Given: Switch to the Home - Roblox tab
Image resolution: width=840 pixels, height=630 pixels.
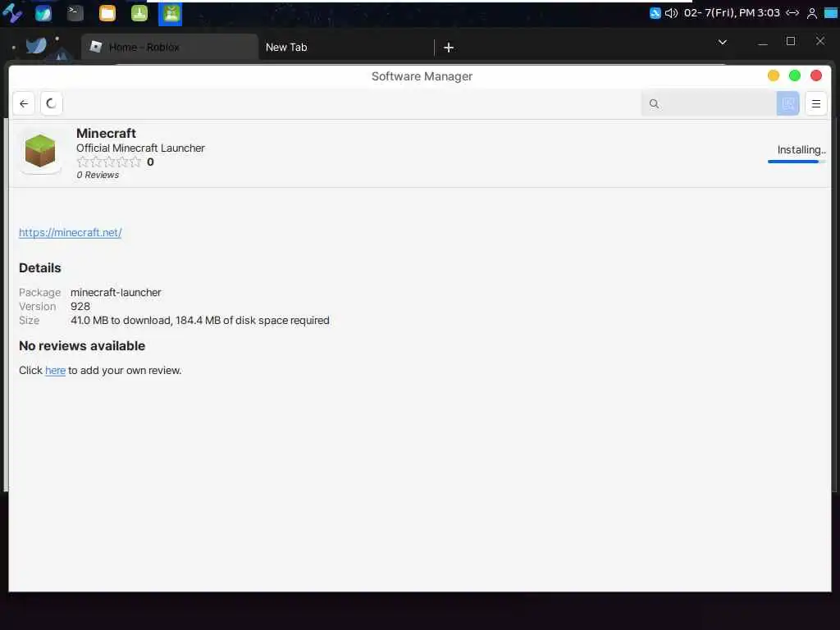Looking at the screenshot, I should 170,47.
